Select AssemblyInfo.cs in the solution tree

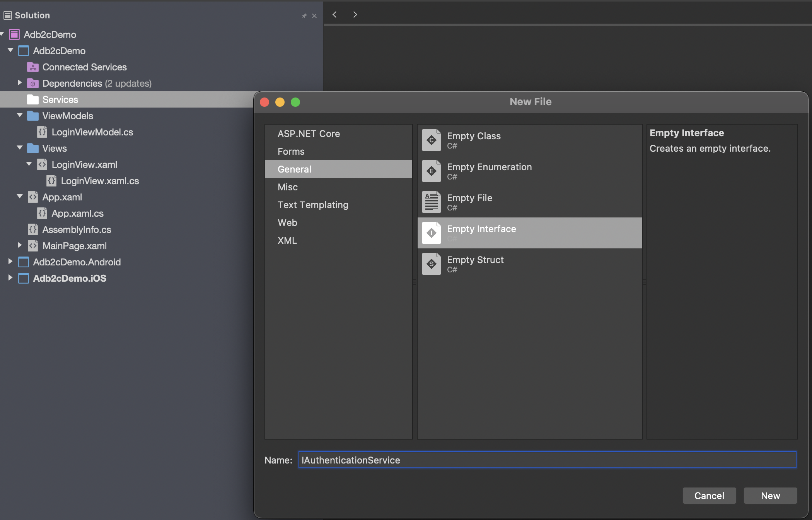[77, 230]
